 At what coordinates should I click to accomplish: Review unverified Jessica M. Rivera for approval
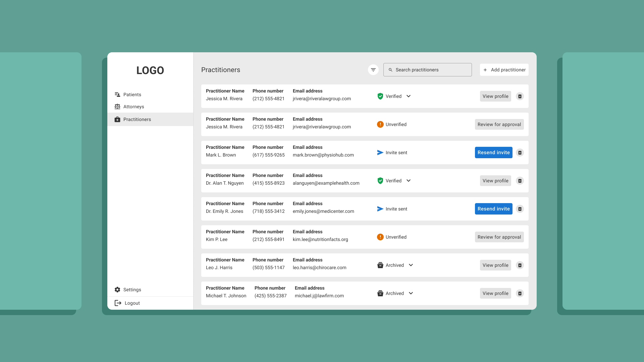tap(499, 124)
